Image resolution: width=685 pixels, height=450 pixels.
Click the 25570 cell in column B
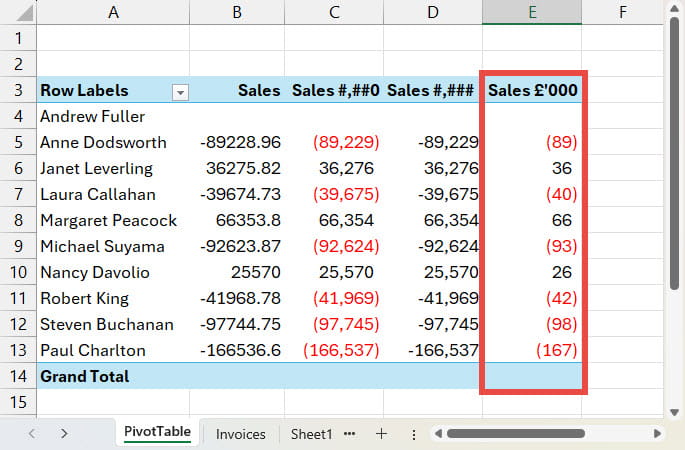pos(237,272)
